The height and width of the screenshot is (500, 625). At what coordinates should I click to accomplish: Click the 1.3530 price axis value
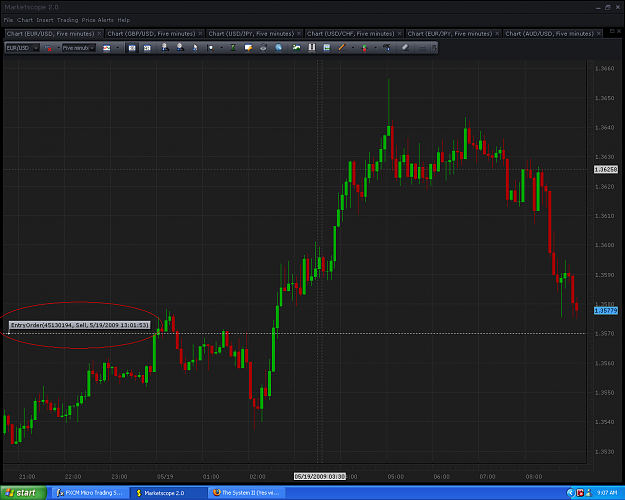point(605,452)
